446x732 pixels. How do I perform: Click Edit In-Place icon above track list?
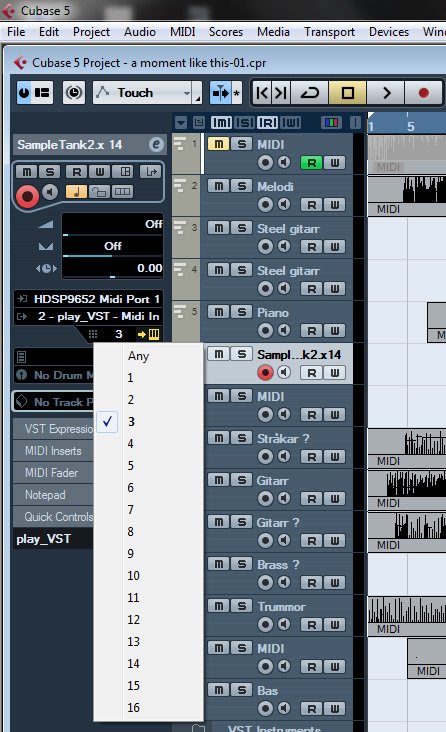point(198,123)
